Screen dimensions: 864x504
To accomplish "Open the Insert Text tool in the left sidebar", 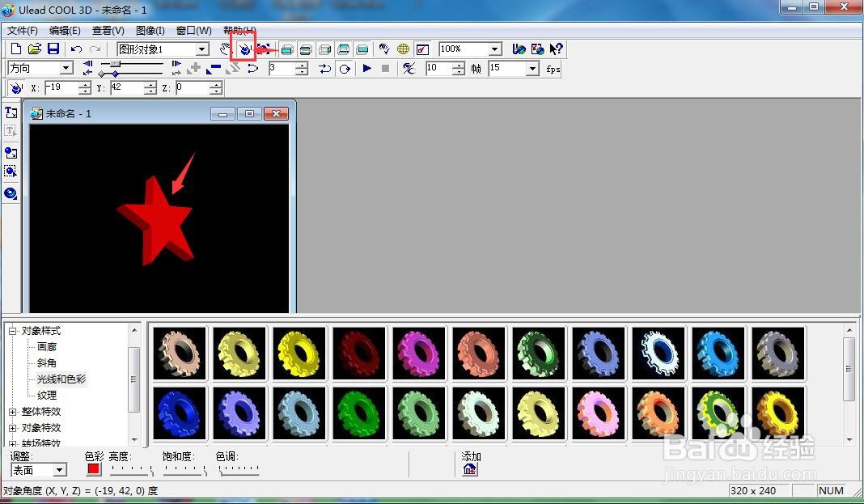I will pyautogui.click(x=11, y=112).
